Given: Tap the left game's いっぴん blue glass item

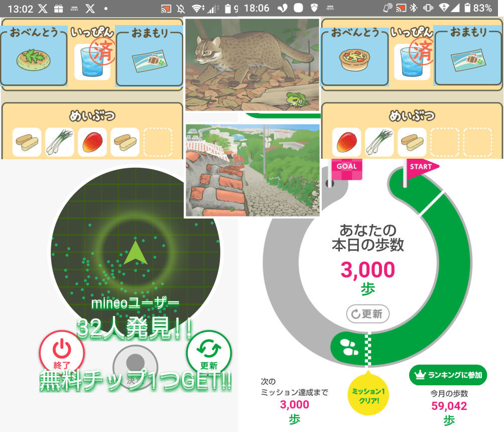Looking at the screenshot, I should (x=92, y=62).
